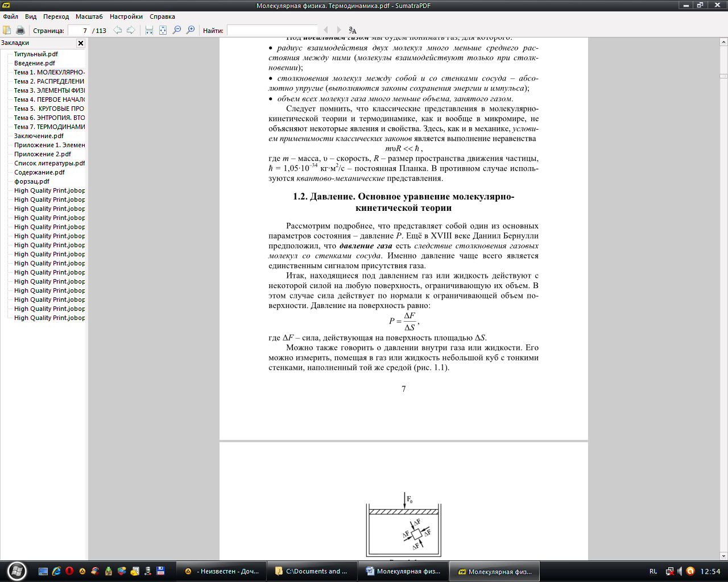Close the Закладки bookmarks panel

[x=81, y=43]
